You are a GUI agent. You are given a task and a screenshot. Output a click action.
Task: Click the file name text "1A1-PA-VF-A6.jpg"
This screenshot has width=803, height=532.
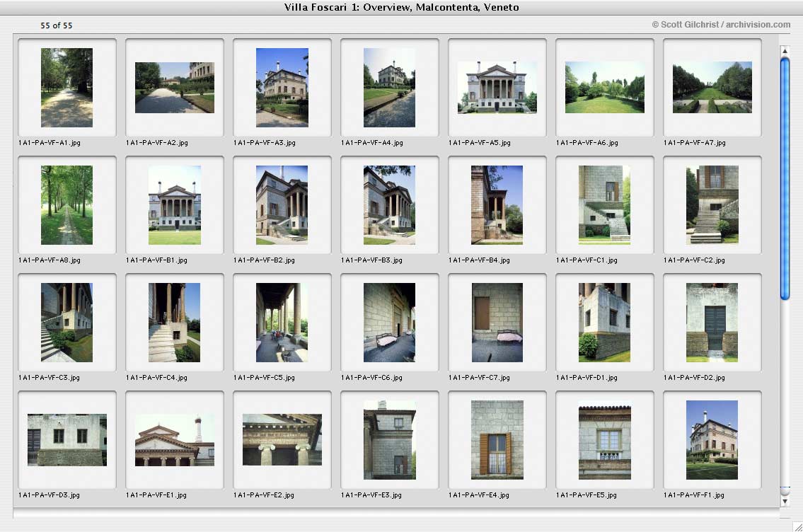pos(587,143)
